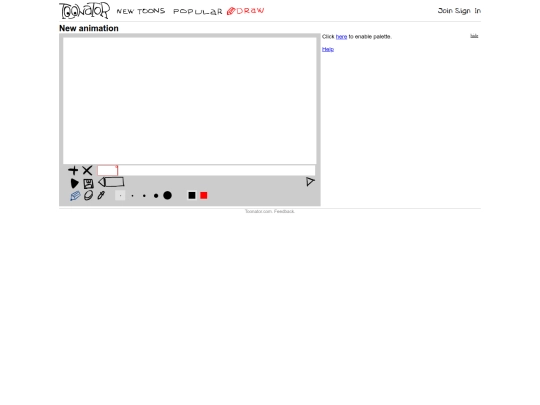Image resolution: width=540 pixels, height=405 pixels.
Task: Select the eyedropper color picker tool
Action: pyautogui.click(x=101, y=195)
